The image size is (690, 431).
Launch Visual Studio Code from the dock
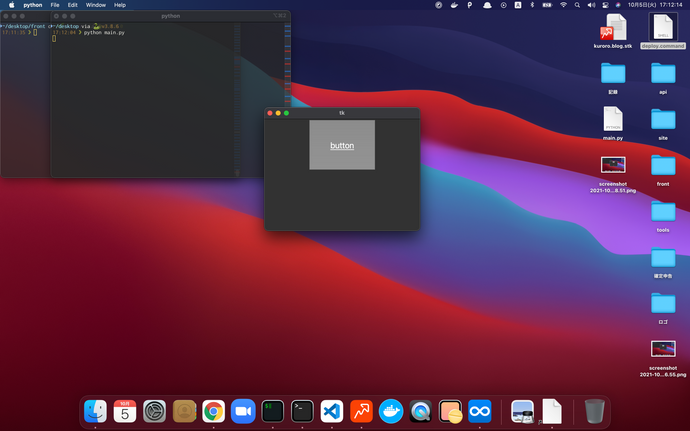pos(332,411)
